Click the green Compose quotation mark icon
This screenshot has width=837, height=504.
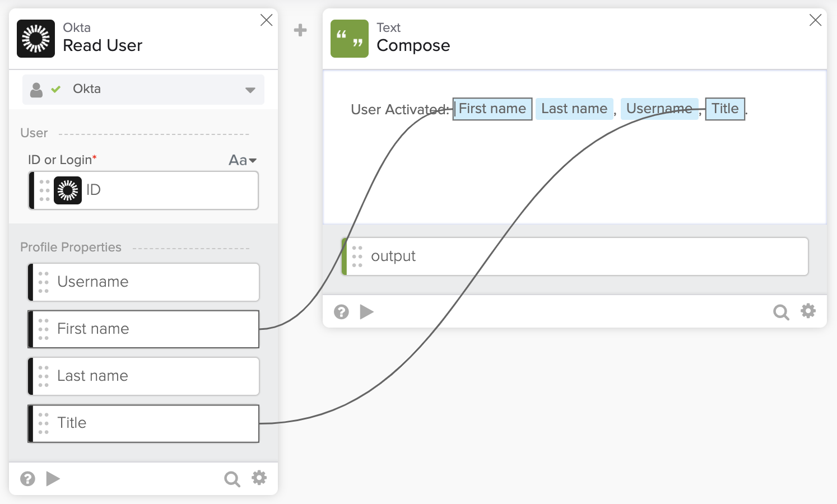pyautogui.click(x=350, y=39)
